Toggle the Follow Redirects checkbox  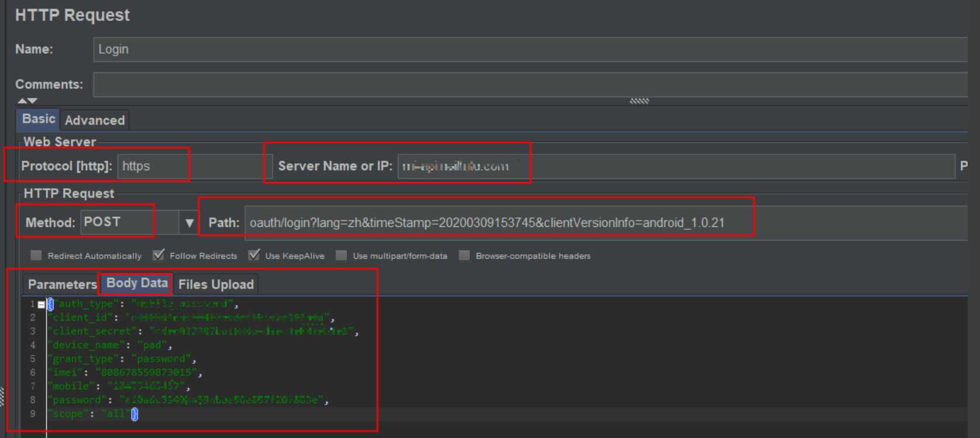click(x=159, y=256)
